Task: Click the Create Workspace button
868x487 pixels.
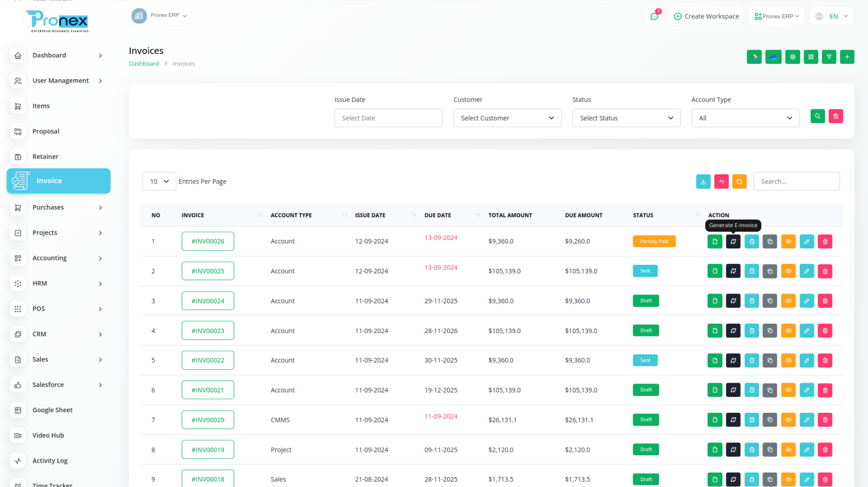Action: [706, 16]
